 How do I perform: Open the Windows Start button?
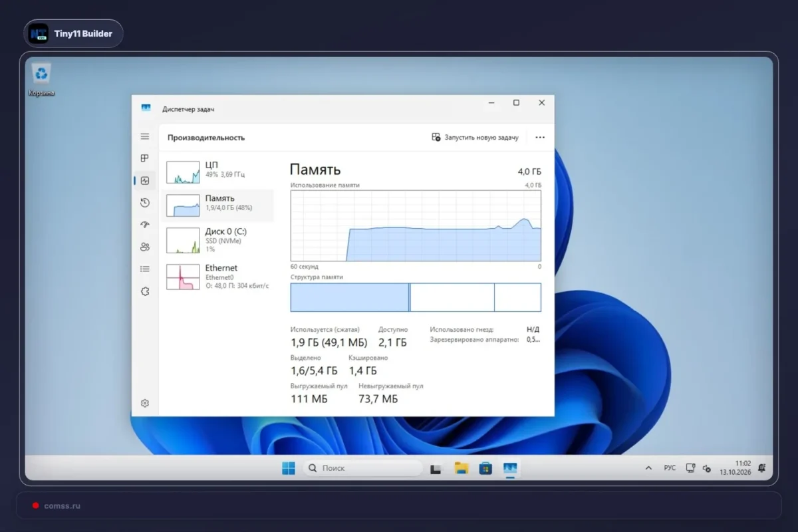(x=289, y=468)
